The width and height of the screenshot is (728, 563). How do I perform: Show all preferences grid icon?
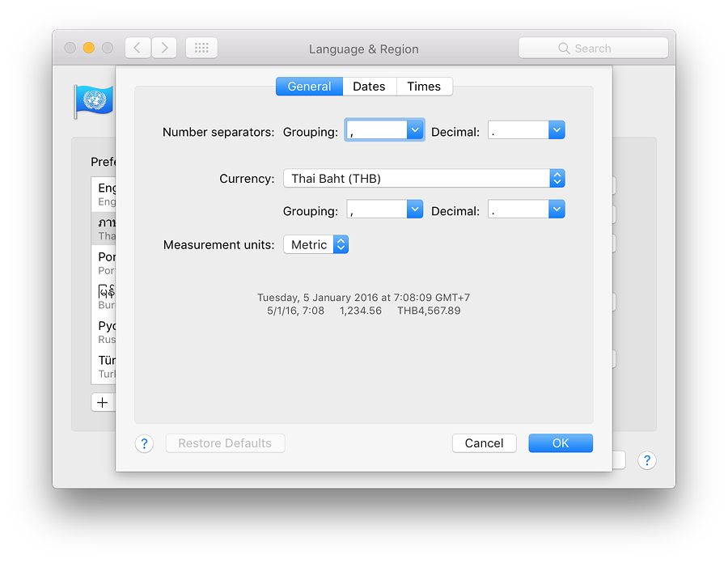click(x=201, y=48)
